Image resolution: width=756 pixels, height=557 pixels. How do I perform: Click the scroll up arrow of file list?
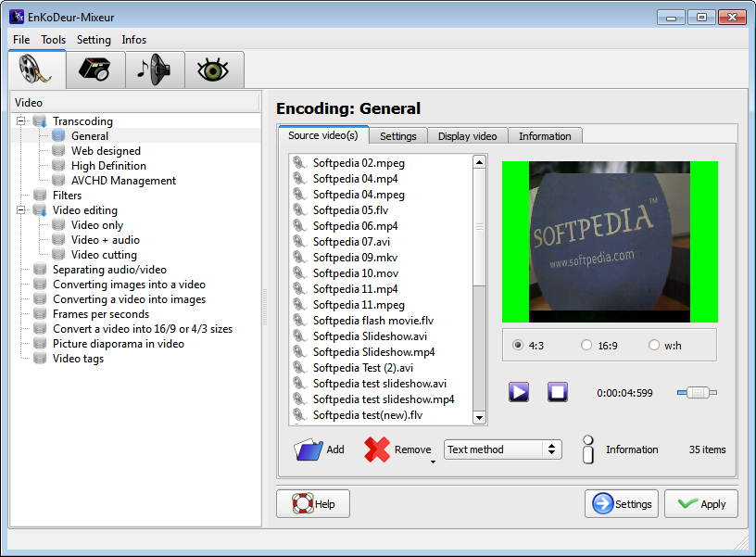(479, 162)
